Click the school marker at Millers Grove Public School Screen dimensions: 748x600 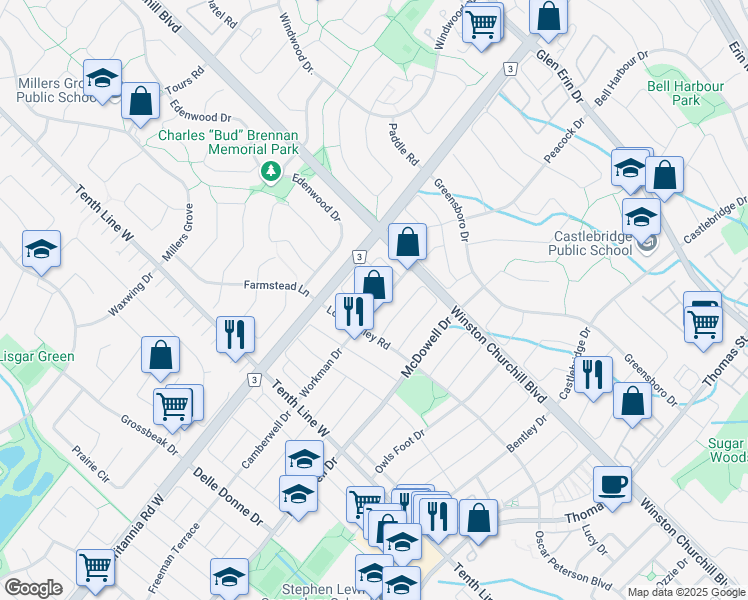click(x=102, y=79)
